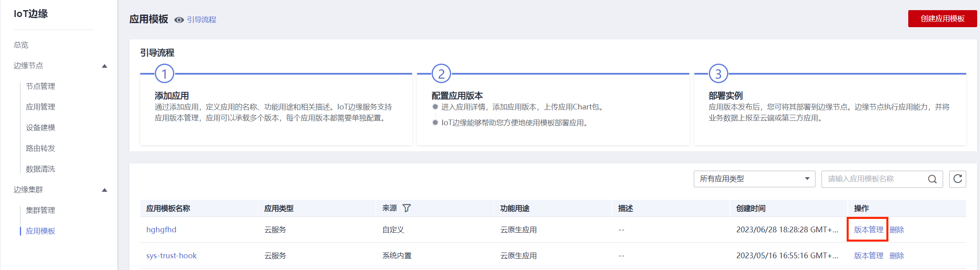Go to 应用管理 in the sidebar
Screen dimensions: 980x270
pyautogui.click(x=41, y=107)
